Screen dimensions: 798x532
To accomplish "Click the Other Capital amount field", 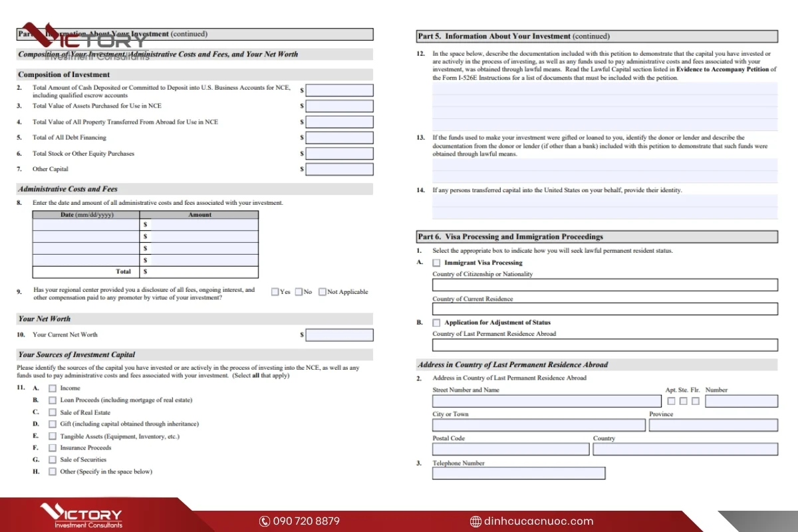I will (339, 169).
